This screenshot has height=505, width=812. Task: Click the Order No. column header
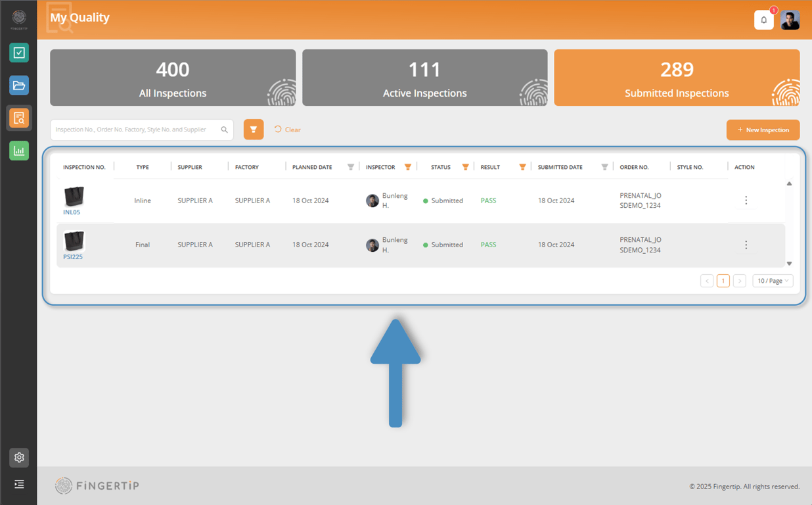tap(635, 167)
